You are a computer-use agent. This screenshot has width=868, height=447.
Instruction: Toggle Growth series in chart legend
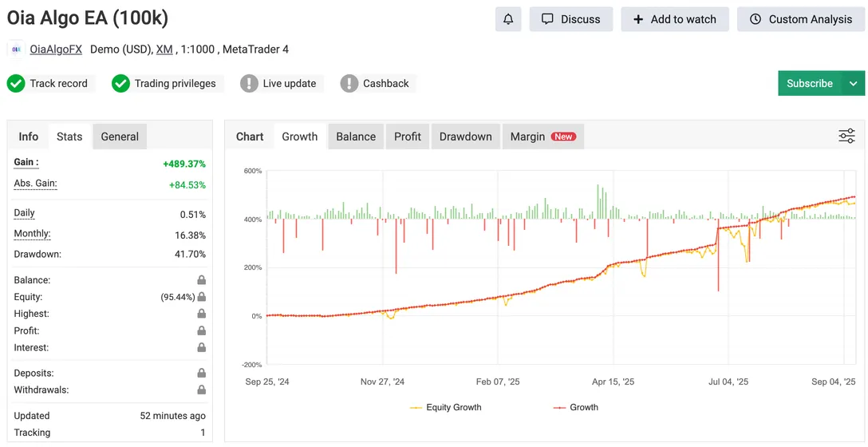coord(576,407)
